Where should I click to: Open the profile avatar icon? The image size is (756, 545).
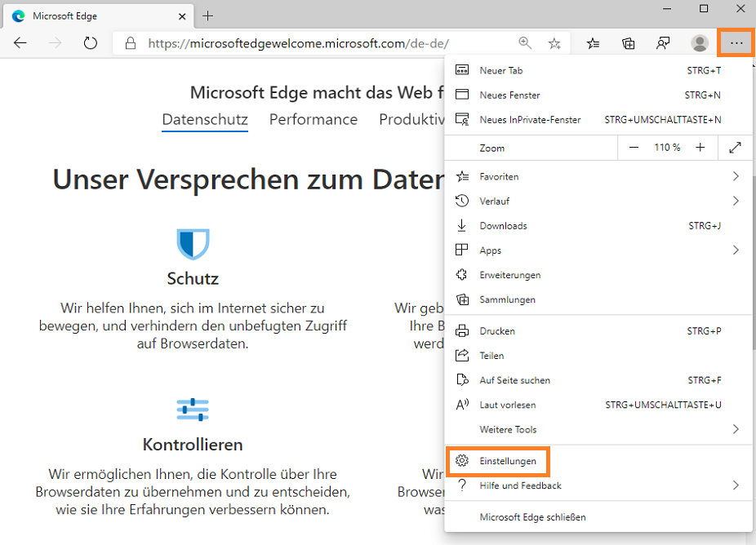[x=700, y=42]
